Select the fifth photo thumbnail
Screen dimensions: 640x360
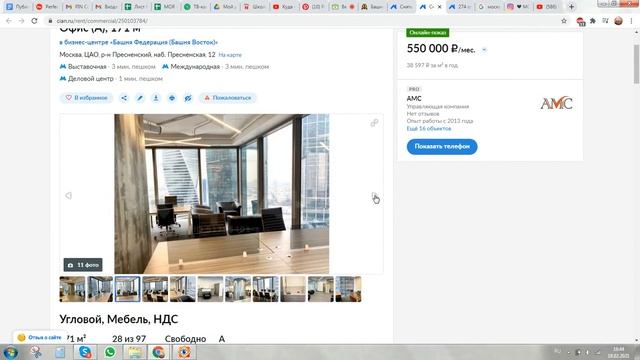click(x=182, y=289)
